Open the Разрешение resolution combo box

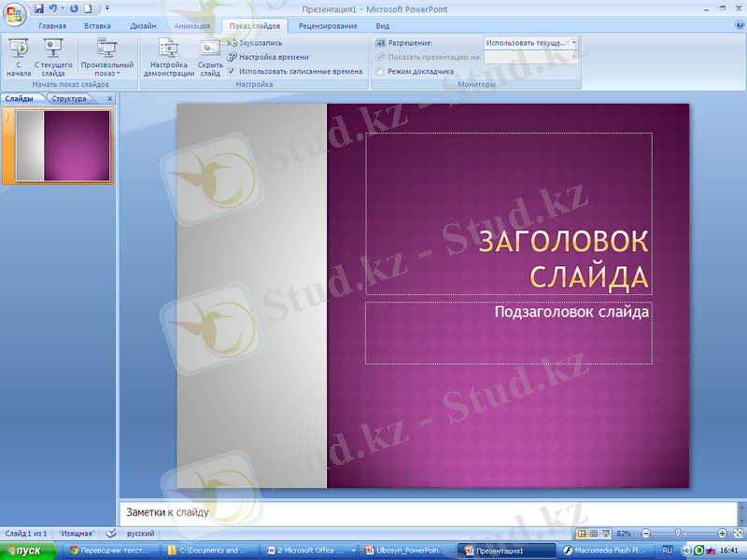click(x=531, y=43)
